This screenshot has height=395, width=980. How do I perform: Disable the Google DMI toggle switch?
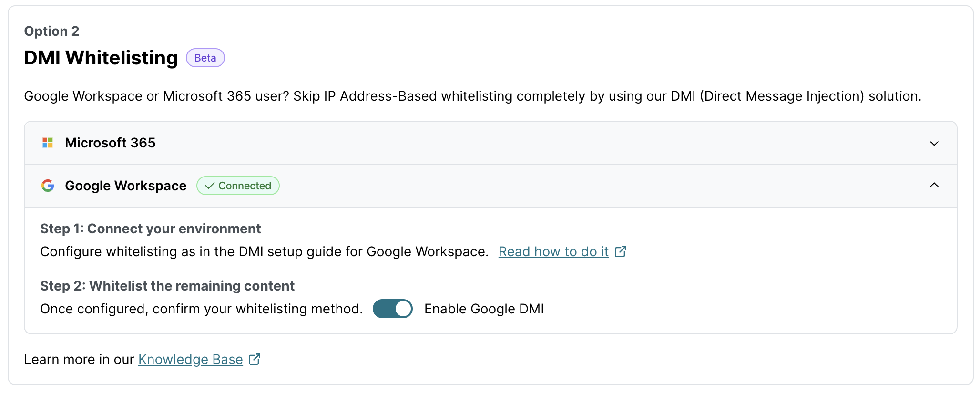[392, 309]
